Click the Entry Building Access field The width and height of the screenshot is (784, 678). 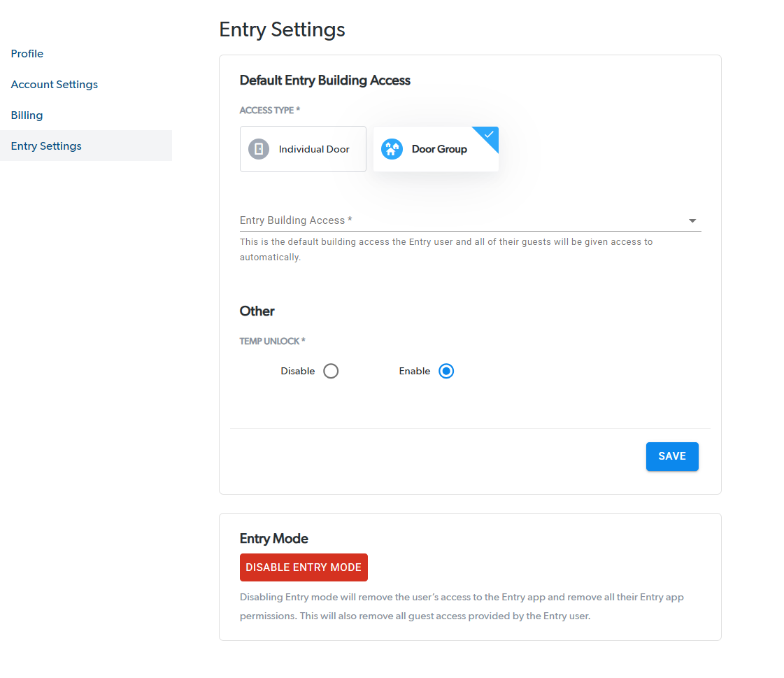pos(471,220)
